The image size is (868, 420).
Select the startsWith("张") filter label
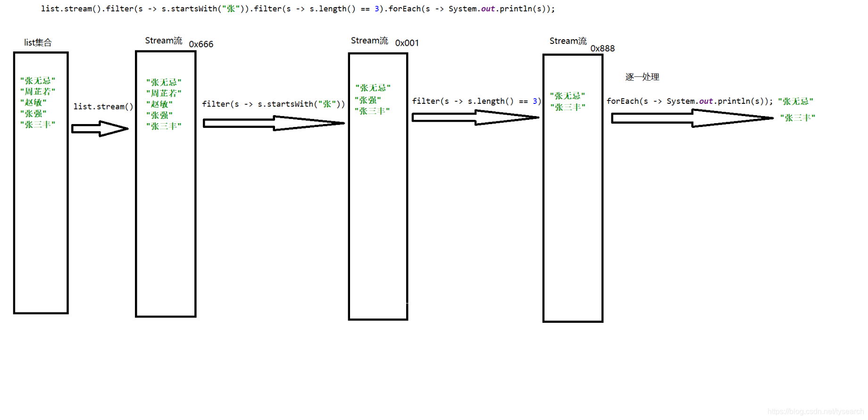tap(274, 104)
